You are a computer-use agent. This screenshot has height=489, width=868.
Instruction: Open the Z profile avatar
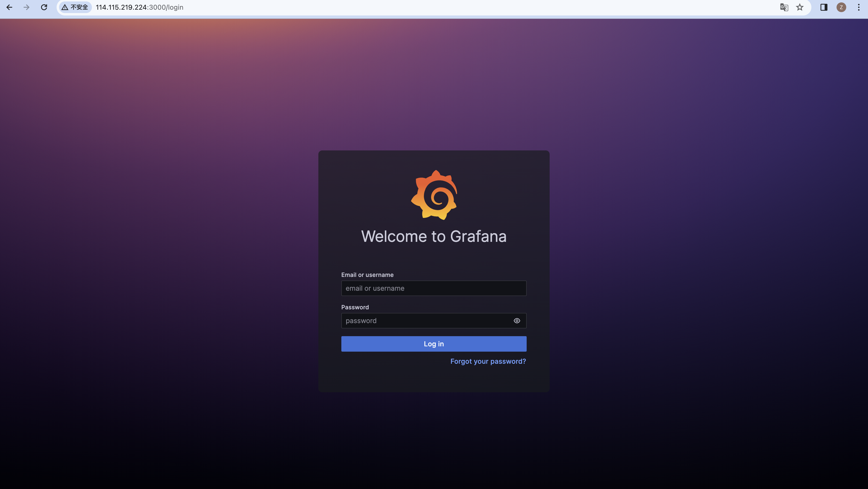point(841,7)
